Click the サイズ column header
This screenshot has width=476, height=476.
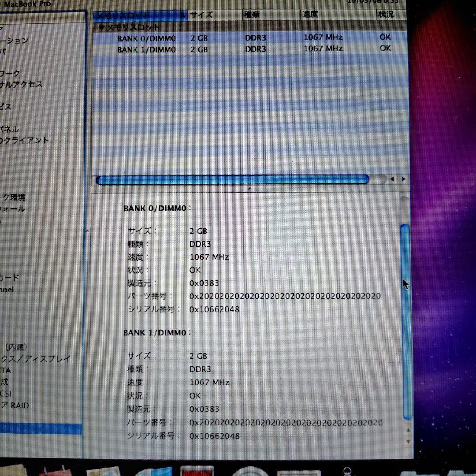pos(203,15)
